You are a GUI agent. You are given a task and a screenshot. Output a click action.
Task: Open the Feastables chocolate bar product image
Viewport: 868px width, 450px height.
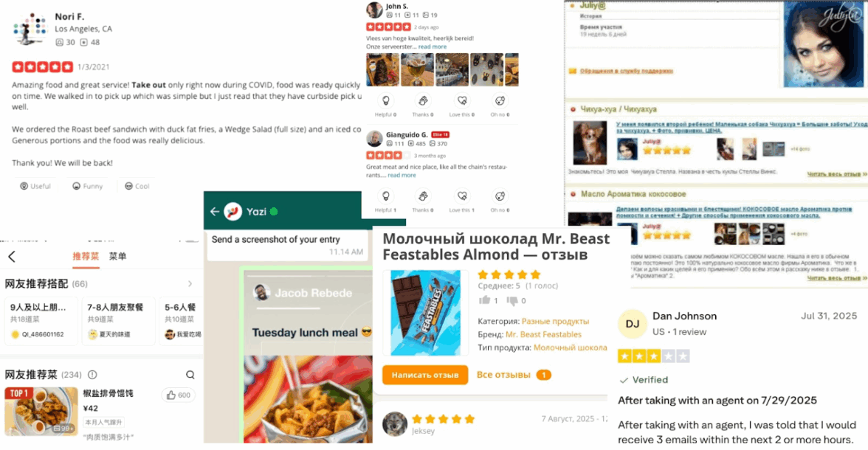point(425,313)
